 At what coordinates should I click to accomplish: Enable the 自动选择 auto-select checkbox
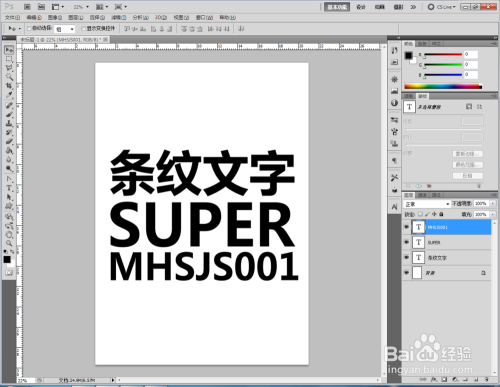pos(29,29)
